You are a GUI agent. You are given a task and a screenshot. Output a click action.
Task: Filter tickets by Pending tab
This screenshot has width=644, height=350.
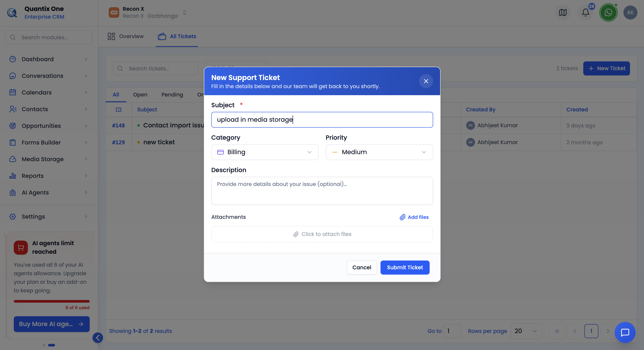pyautogui.click(x=172, y=95)
